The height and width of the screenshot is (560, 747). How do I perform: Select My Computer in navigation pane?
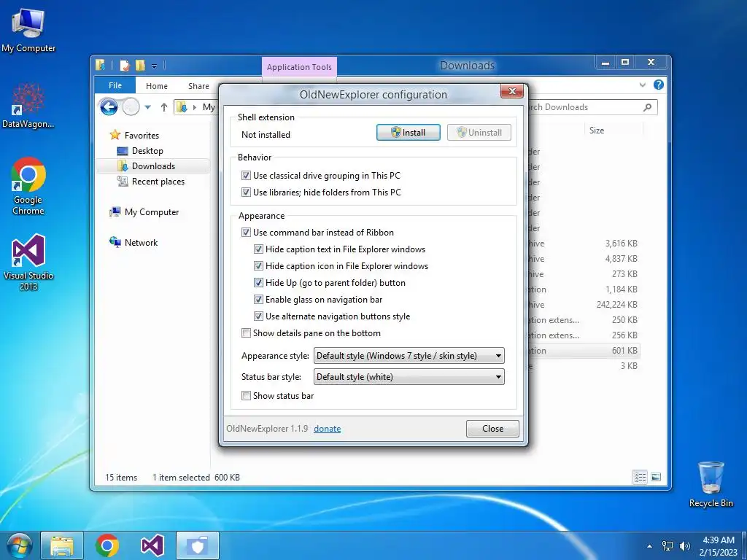point(152,212)
